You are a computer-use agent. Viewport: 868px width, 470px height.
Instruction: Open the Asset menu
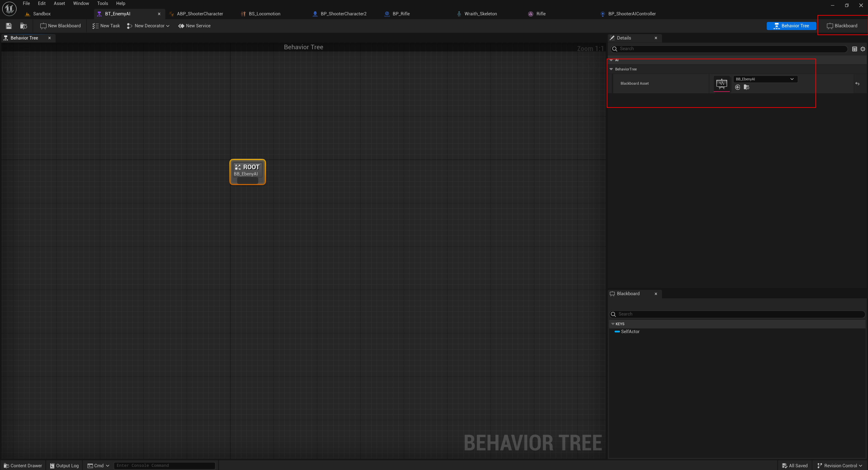point(59,3)
